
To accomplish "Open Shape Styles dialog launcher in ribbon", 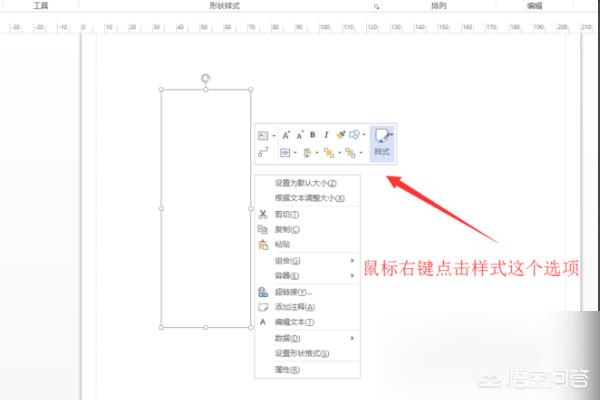I will [377, 6].
